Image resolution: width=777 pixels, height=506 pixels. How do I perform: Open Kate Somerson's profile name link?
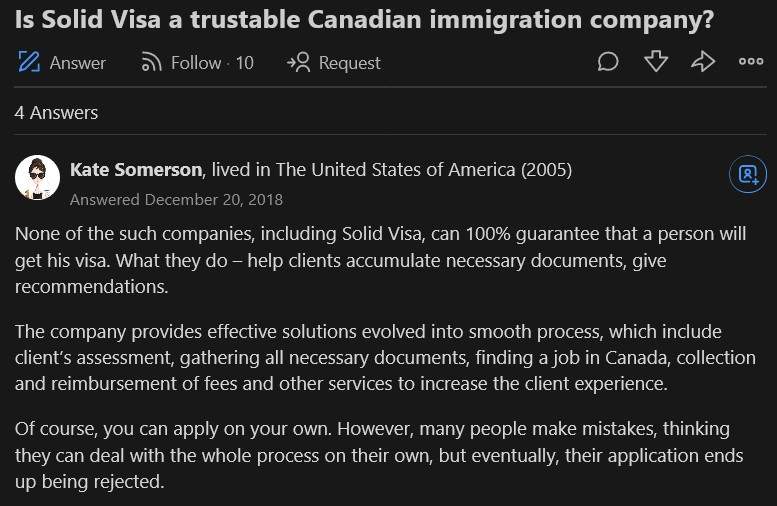pos(136,169)
